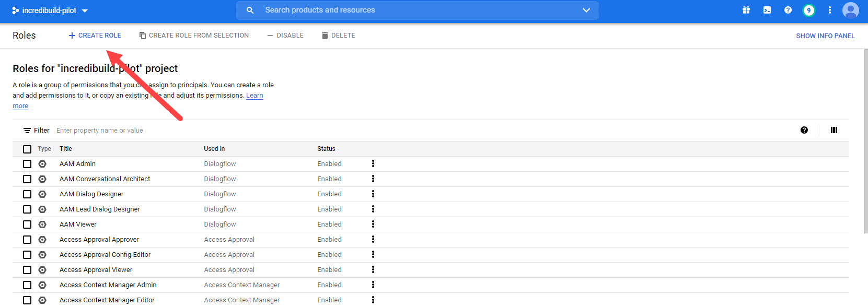This screenshot has width=868, height=307.
Task: Check the AAM Admin row checkbox
Action: point(27,164)
